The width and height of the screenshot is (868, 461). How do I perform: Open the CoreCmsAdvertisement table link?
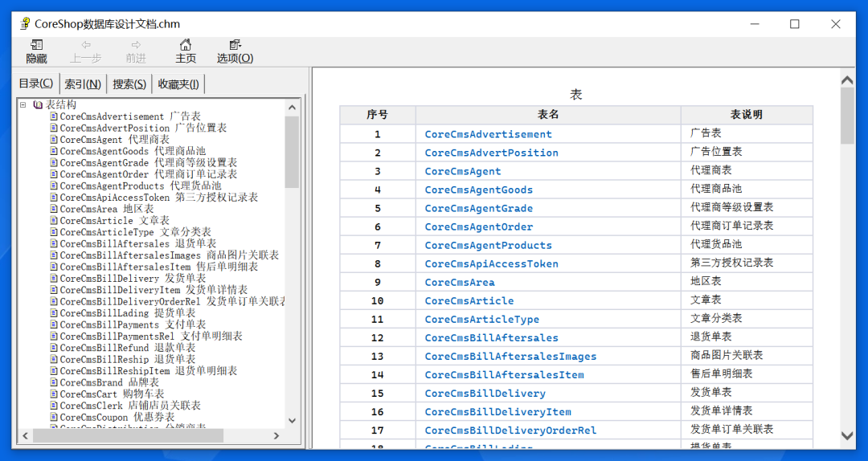[489, 134]
